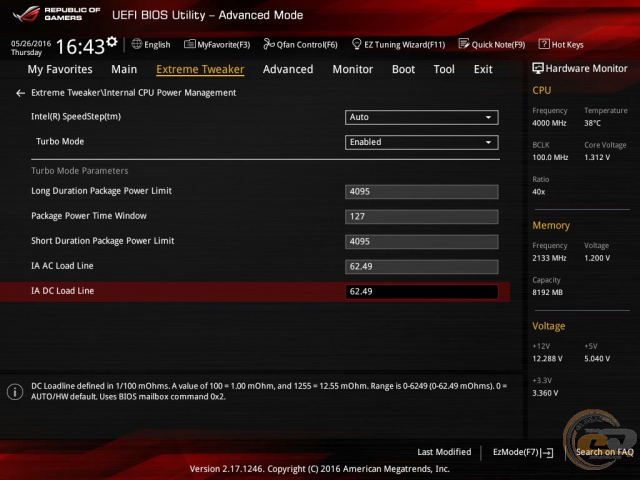Click BCLK value 100.0 MHz
This screenshot has height=480, width=640.
[x=550, y=158]
